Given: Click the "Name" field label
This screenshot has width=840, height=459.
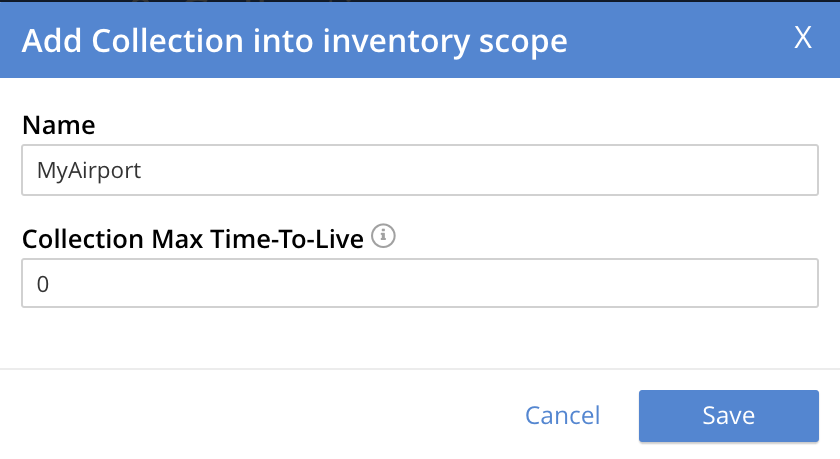Looking at the screenshot, I should [59, 125].
